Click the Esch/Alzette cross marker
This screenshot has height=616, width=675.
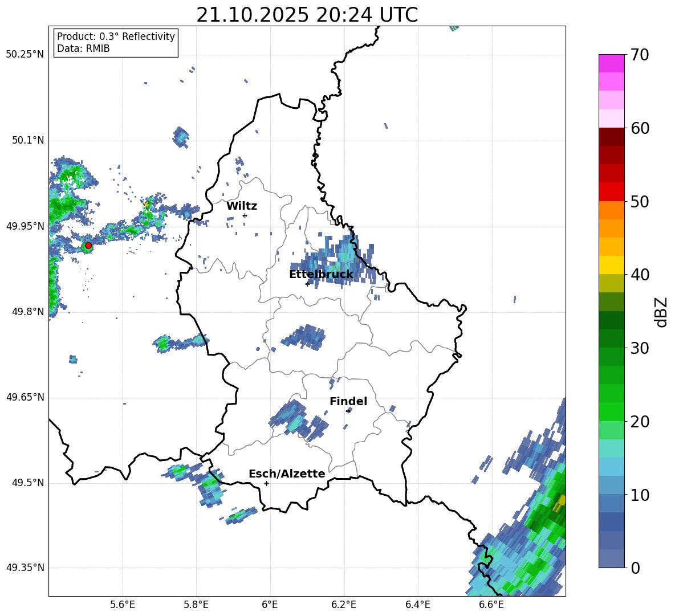tap(266, 483)
